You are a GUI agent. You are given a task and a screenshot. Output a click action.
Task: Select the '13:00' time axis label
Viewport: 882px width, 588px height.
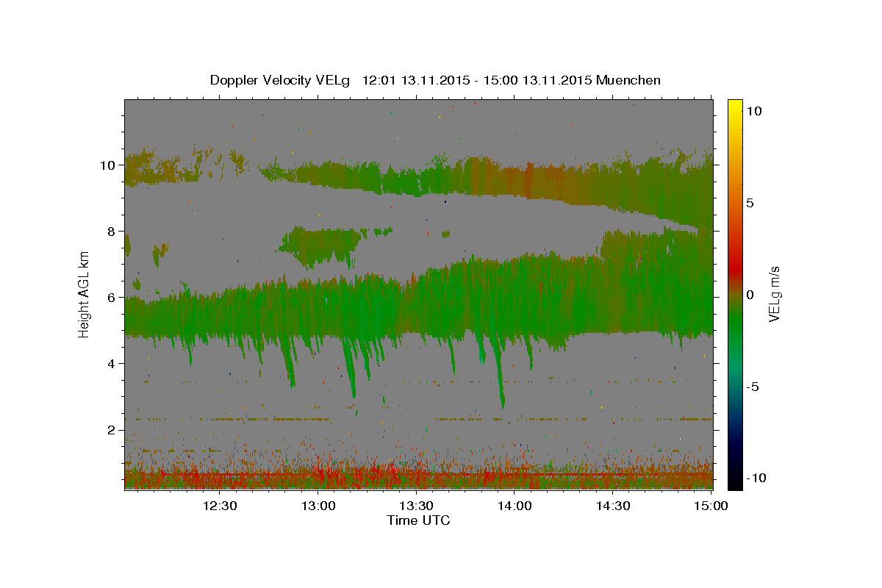point(318,506)
